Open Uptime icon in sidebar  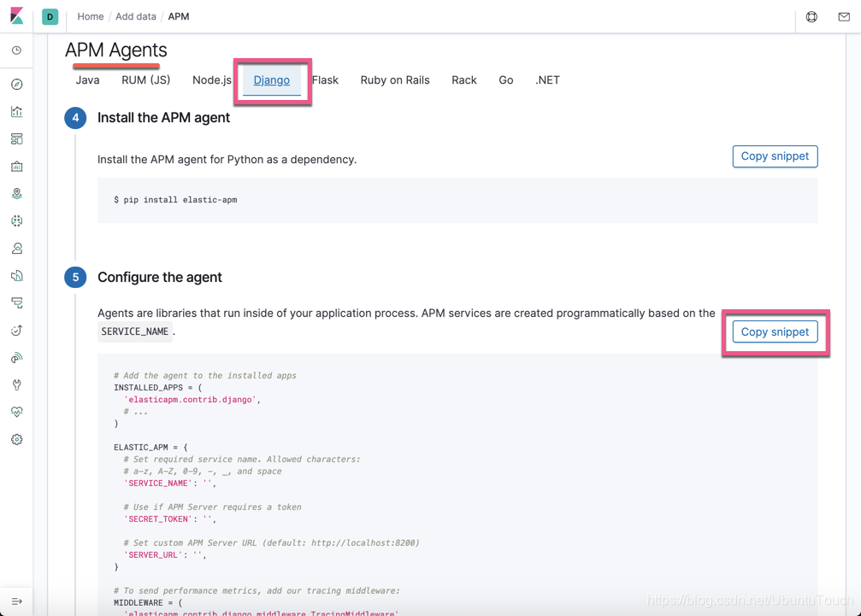pos(17,331)
